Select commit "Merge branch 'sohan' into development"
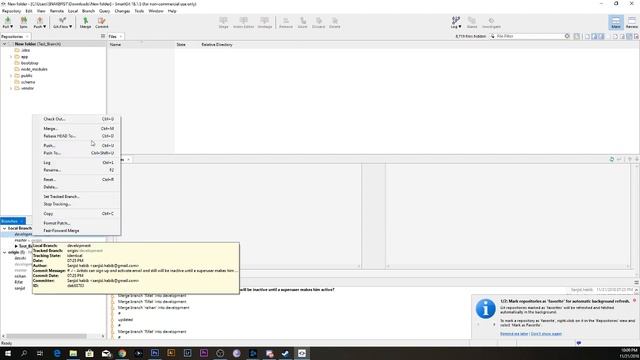The image size is (640, 360). point(153,308)
